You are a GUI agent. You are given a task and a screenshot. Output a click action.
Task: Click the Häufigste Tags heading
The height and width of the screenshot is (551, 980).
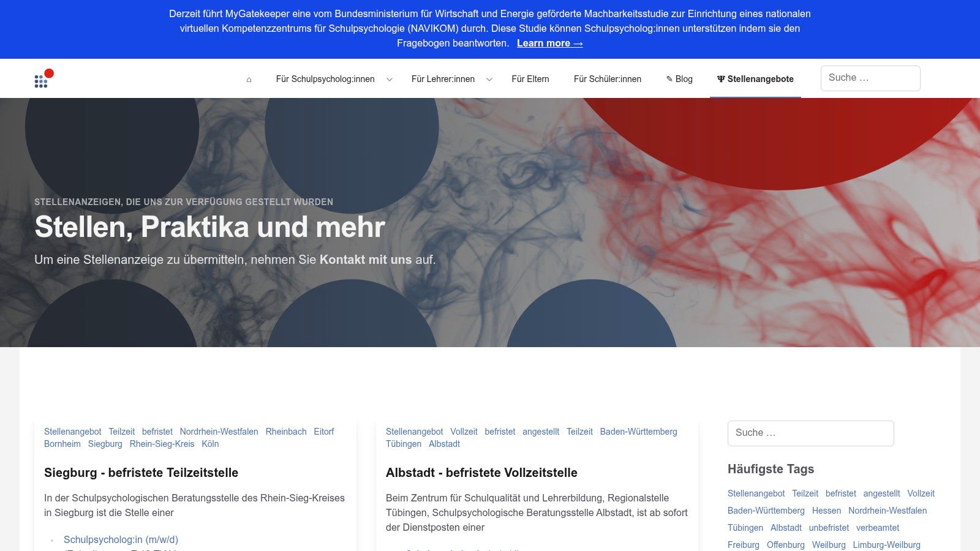pos(771,469)
